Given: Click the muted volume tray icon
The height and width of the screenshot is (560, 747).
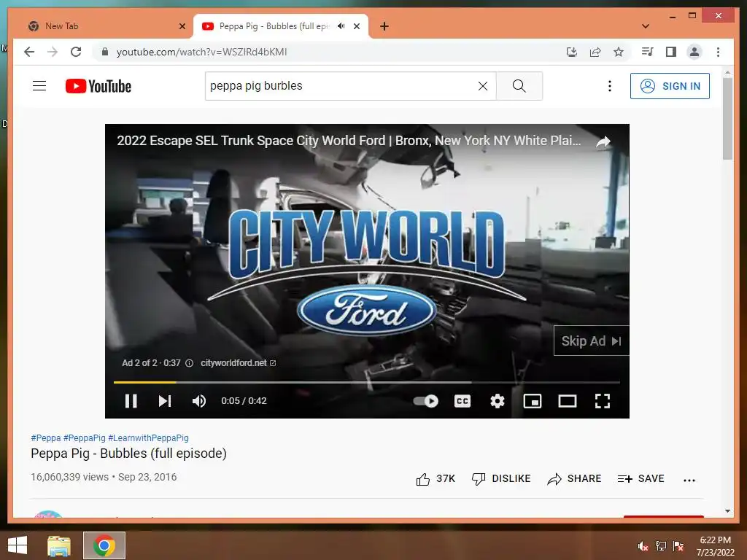Looking at the screenshot, I should tap(643, 546).
